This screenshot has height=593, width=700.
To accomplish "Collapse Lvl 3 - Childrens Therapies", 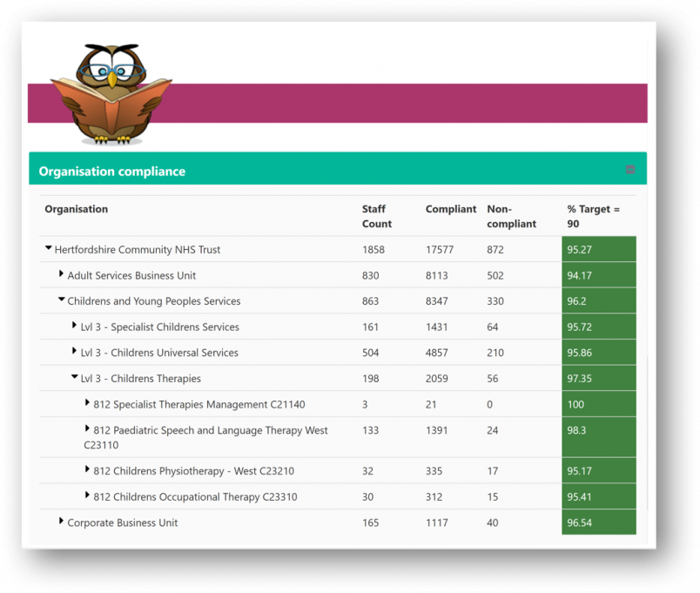I will pyautogui.click(x=75, y=377).
